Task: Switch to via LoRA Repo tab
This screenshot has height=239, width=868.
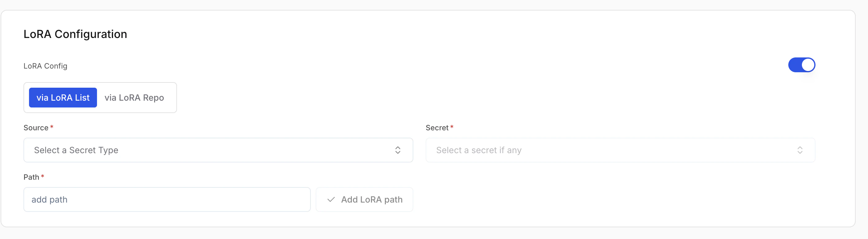Action: click(134, 98)
